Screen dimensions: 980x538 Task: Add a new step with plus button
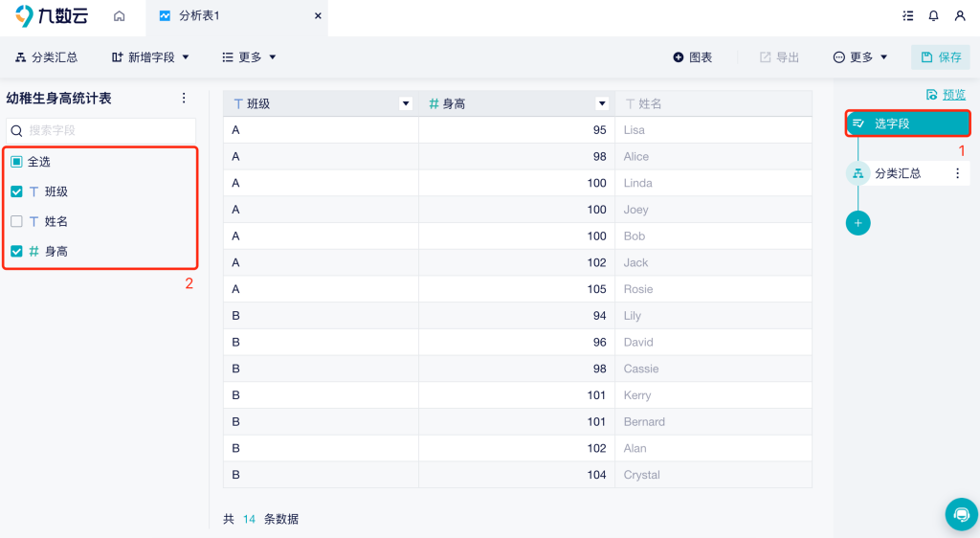[x=857, y=223]
